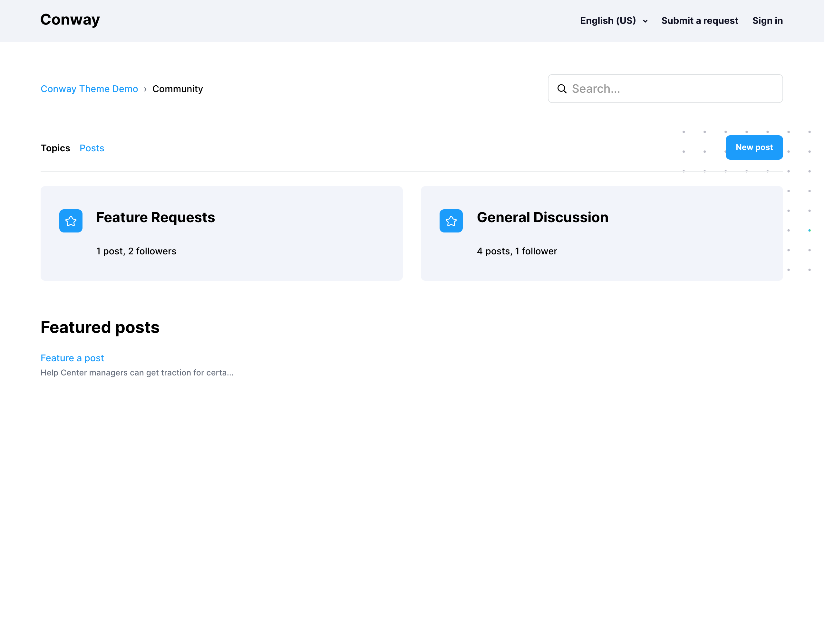Click Community in the breadcrumb
825x644 pixels.
(178, 89)
